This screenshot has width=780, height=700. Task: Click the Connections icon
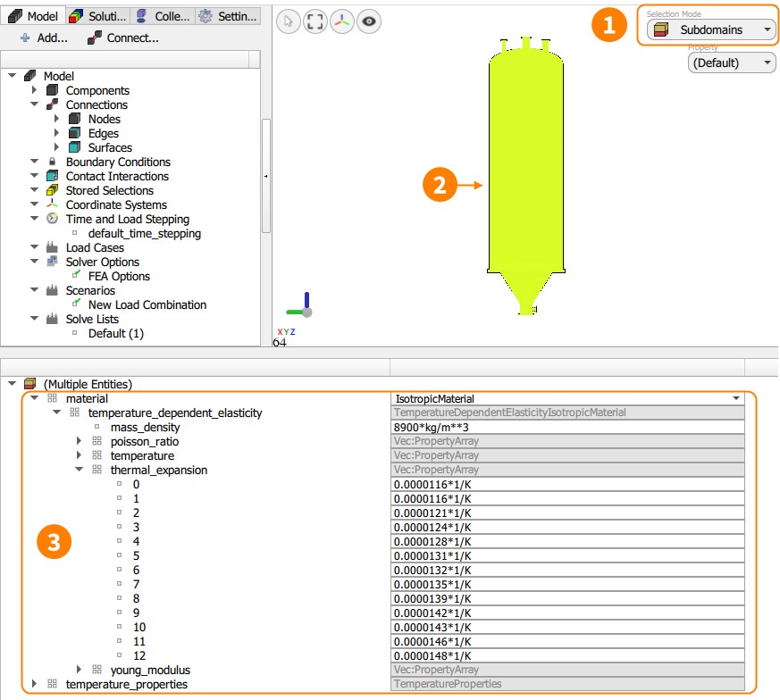[x=52, y=104]
